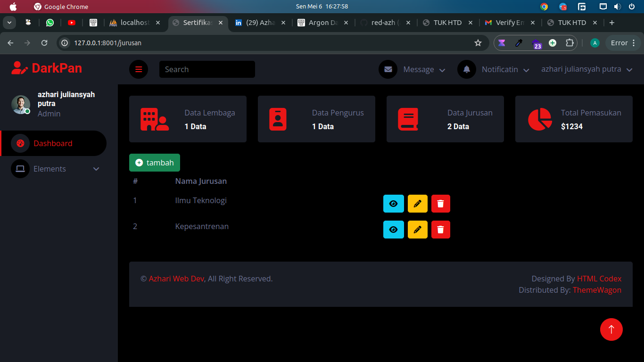This screenshot has width=644, height=362.
Task: Delete Kepesantrenan with trash button
Action: (x=440, y=230)
